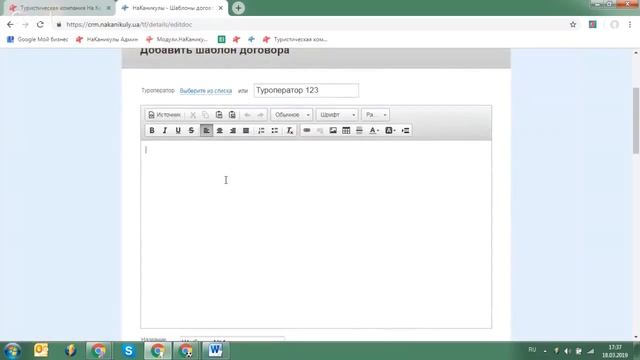Screen dimensions: 640x360
Task: Toggle Bold formatting
Action: point(152,130)
